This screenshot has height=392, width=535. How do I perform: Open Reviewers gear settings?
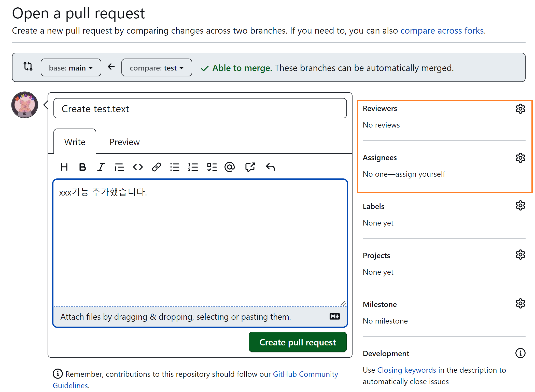520,109
